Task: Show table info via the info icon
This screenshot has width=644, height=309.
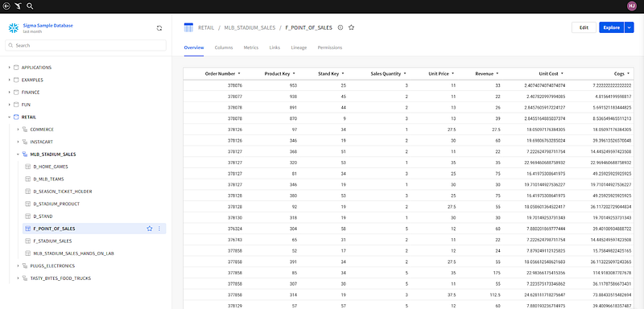Action: coord(340,27)
